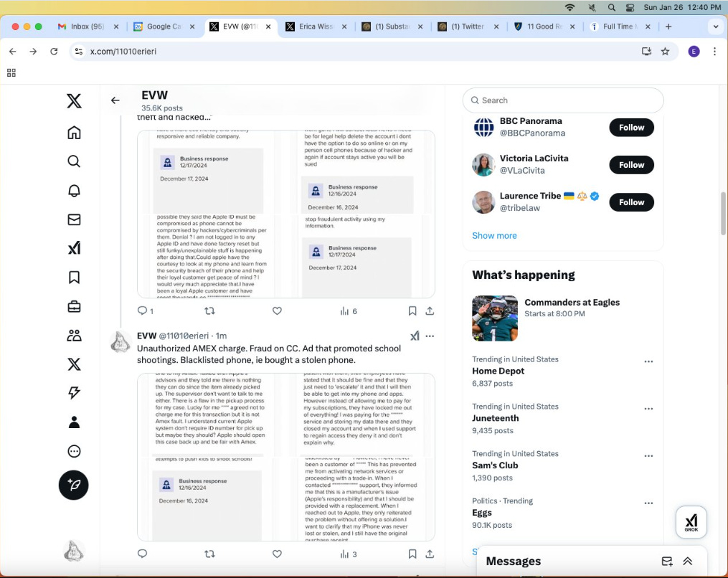Open BBC Panorama profile name
Screen dimensions: 728x578
click(531, 120)
